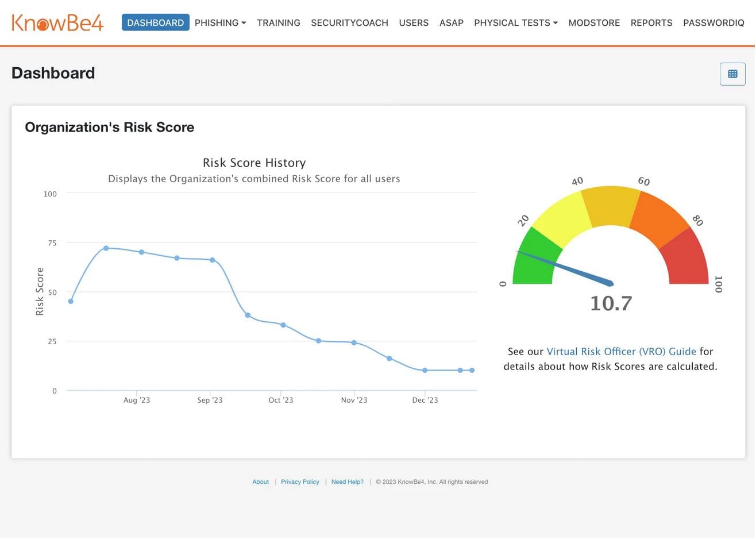Image resolution: width=756 pixels, height=539 pixels.
Task: Click the active DASHBOARD tab
Action: (x=156, y=22)
